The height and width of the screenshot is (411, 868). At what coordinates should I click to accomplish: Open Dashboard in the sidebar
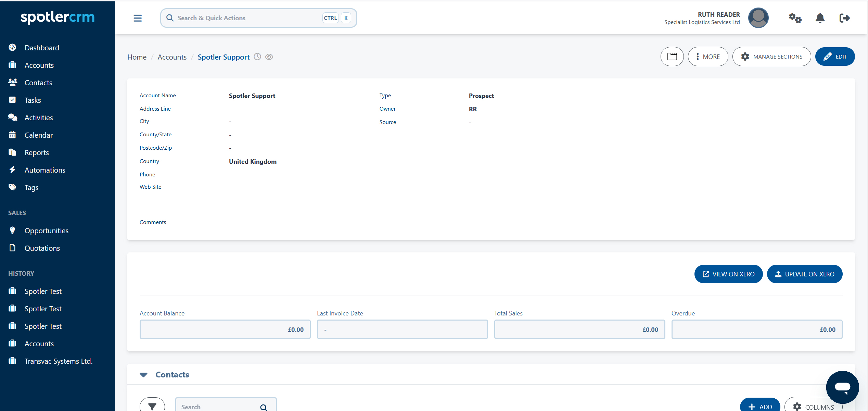pyautogui.click(x=42, y=48)
